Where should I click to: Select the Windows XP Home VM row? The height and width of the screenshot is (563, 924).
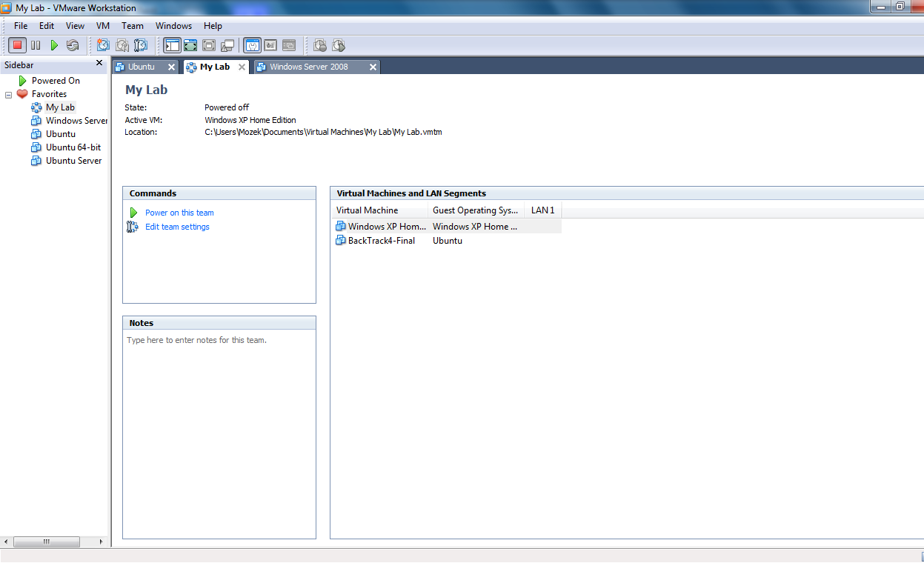tap(446, 227)
